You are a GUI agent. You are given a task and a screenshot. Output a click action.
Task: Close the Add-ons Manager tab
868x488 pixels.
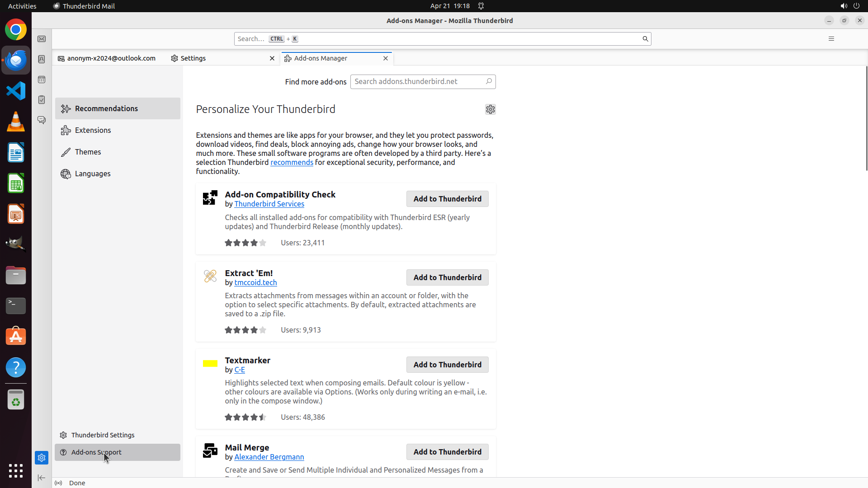(x=386, y=58)
